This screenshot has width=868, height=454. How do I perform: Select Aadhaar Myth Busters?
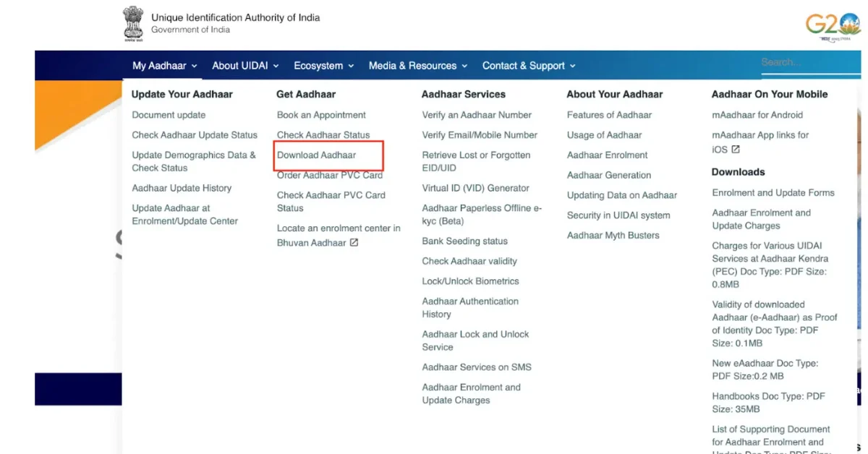613,235
